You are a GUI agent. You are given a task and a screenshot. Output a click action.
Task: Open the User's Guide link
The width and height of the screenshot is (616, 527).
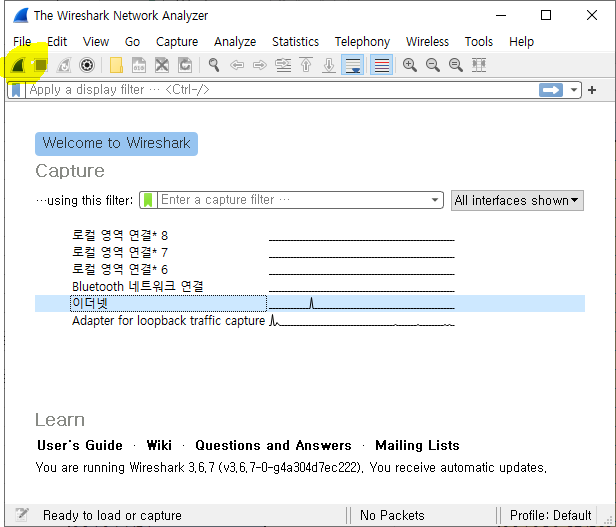click(80, 445)
